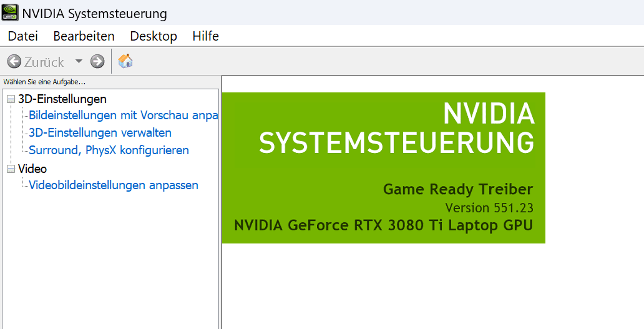Open Videobildeinstellungen anpassen
644x329 pixels.
114,185
